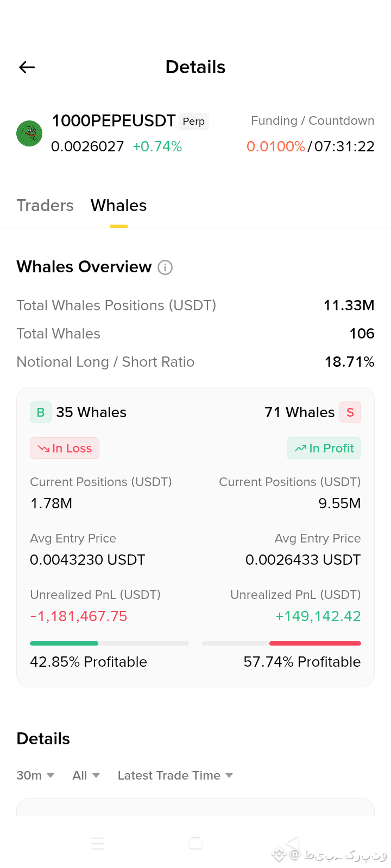Viewport: 391px width, 868px height.
Task: Tap the short Unrealized PnL +149,142.42 value
Action: 318,616
